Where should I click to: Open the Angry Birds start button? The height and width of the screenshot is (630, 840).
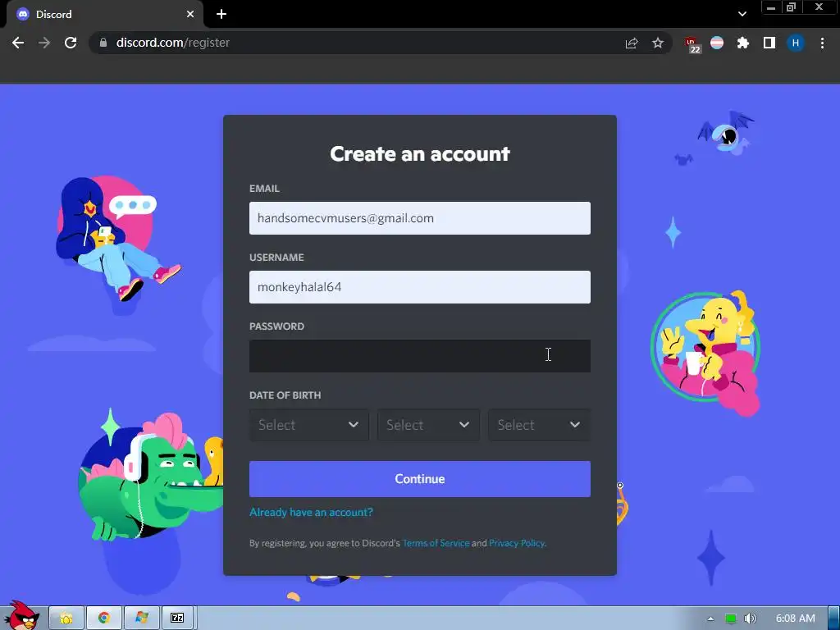21,615
